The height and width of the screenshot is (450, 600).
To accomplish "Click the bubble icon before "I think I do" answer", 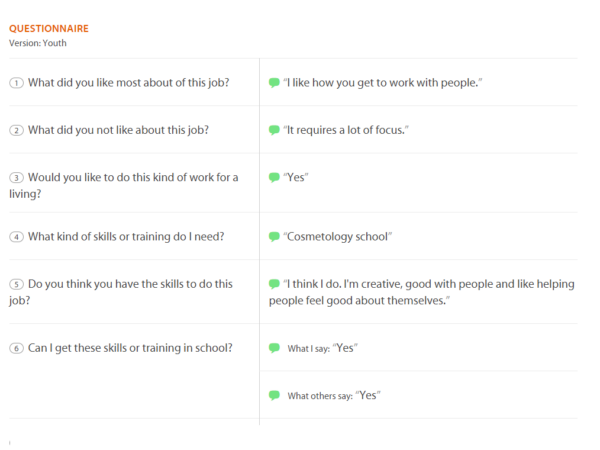I will click(x=274, y=284).
